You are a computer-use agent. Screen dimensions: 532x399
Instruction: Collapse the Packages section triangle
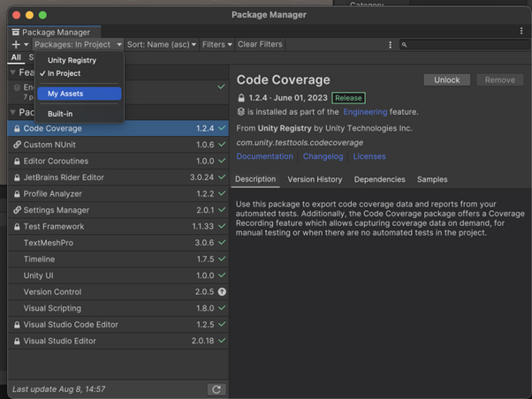point(13,112)
